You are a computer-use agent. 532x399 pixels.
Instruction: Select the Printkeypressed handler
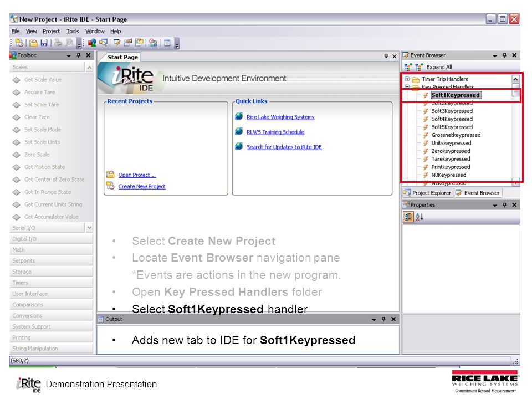[451, 167]
